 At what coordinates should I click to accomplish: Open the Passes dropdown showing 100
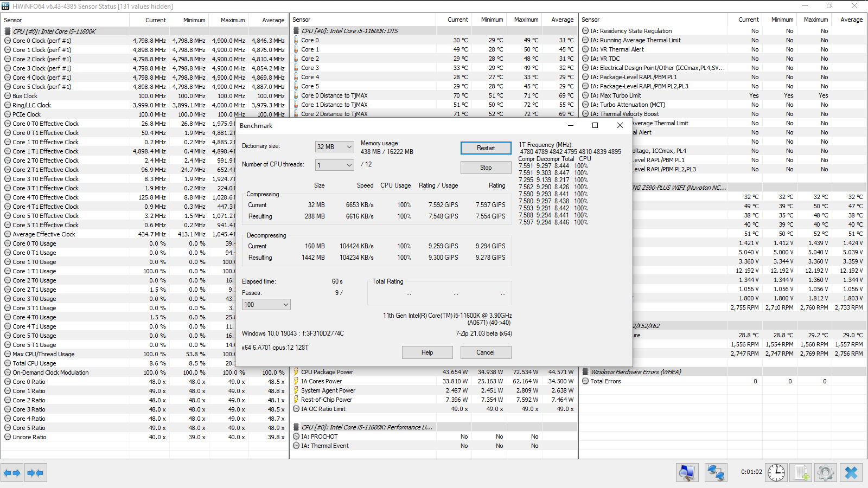(266, 305)
